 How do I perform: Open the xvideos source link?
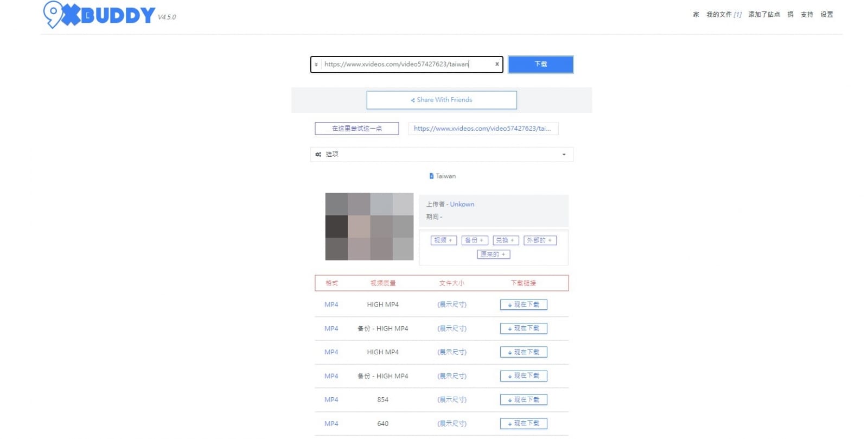483,129
